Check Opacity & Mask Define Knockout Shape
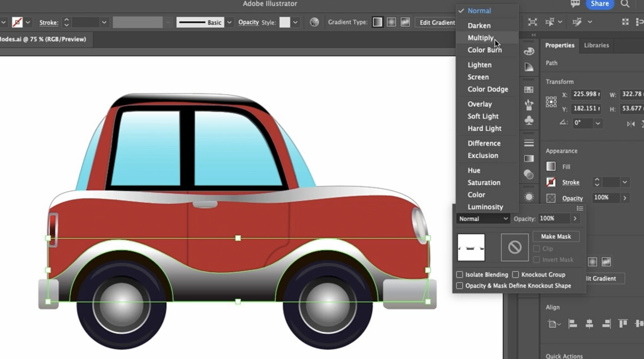 (460, 286)
